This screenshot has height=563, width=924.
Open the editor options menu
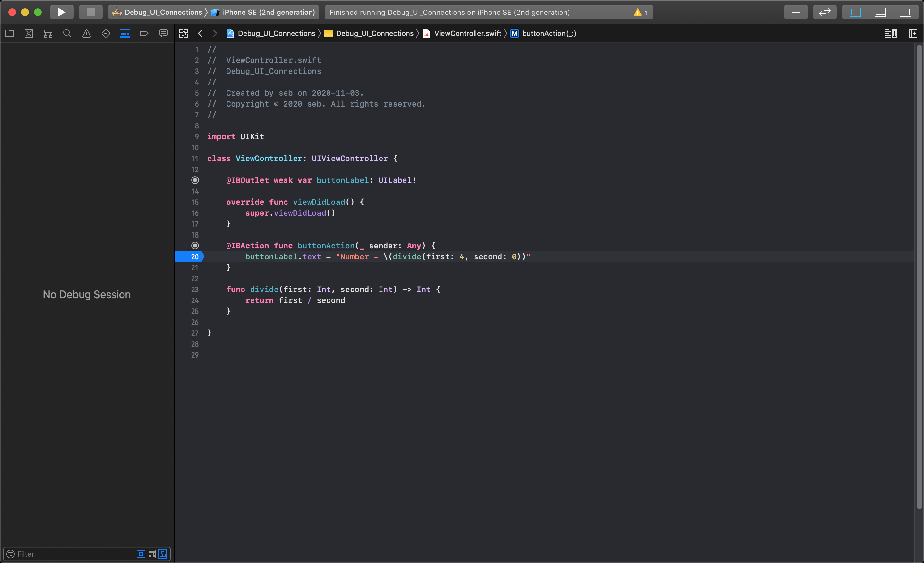pyautogui.click(x=891, y=33)
